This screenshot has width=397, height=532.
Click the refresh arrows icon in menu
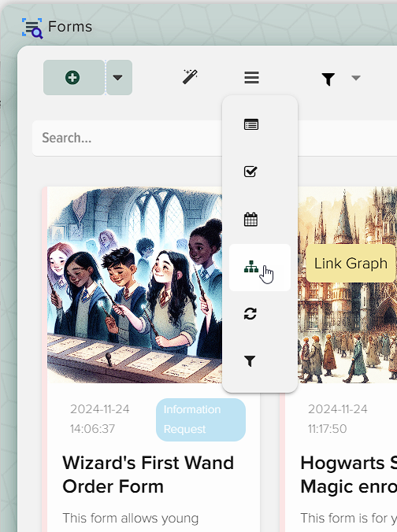[x=250, y=314]
